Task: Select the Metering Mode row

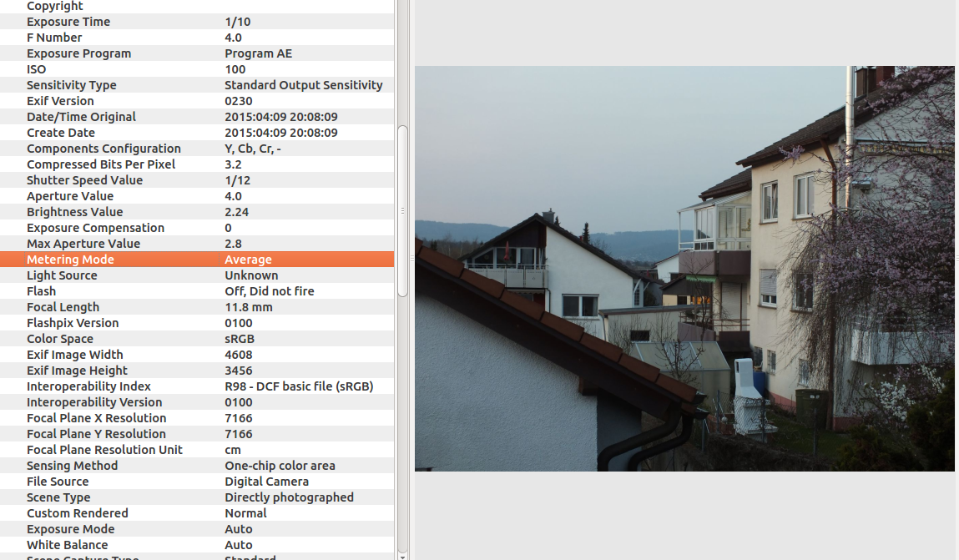Action: (197, 260)
